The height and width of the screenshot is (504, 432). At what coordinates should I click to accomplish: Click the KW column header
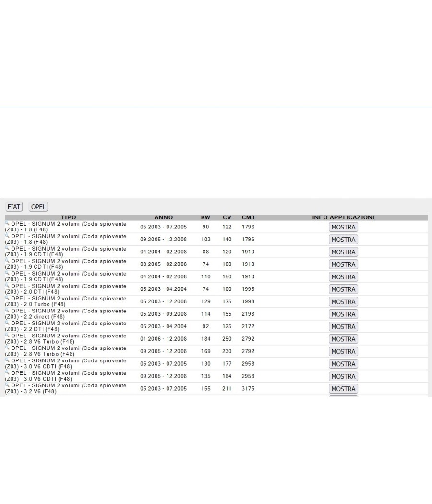pyautogui.click(x=205, y=217)
